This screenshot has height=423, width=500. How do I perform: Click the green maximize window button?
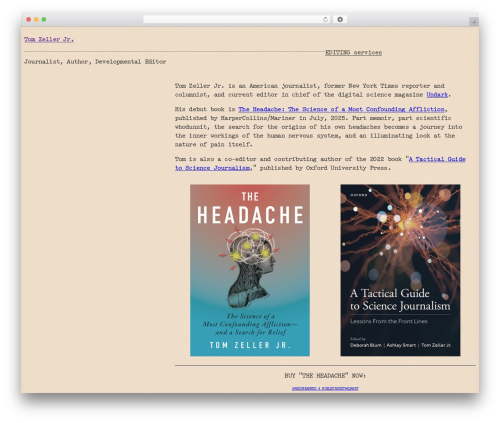[44, 20]
